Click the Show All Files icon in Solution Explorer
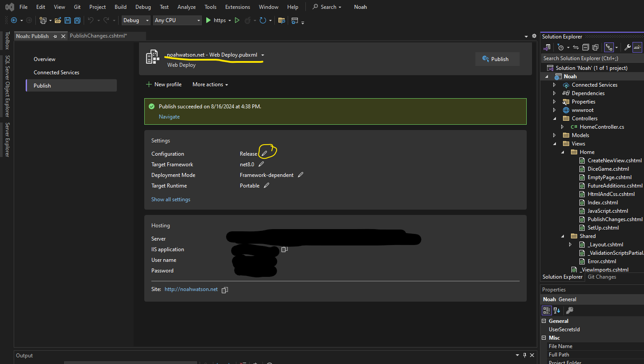The width and height of the screenshot is (644, 364). tap(595, 47)
